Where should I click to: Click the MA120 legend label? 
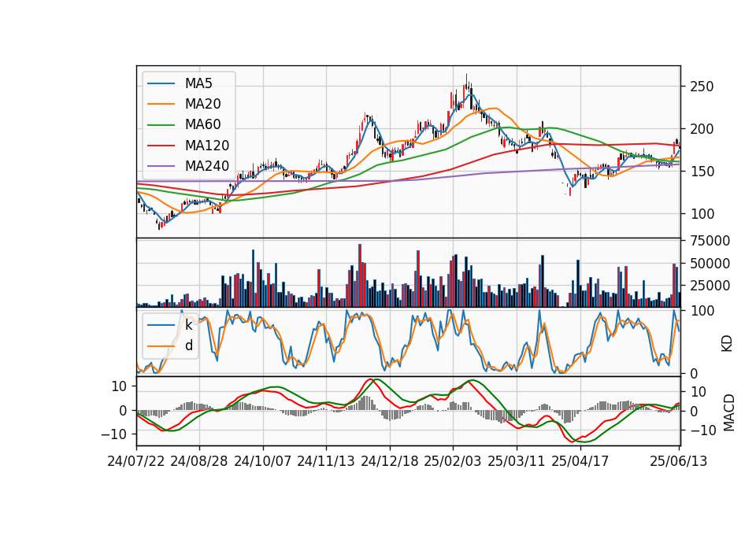coord(207,145)
